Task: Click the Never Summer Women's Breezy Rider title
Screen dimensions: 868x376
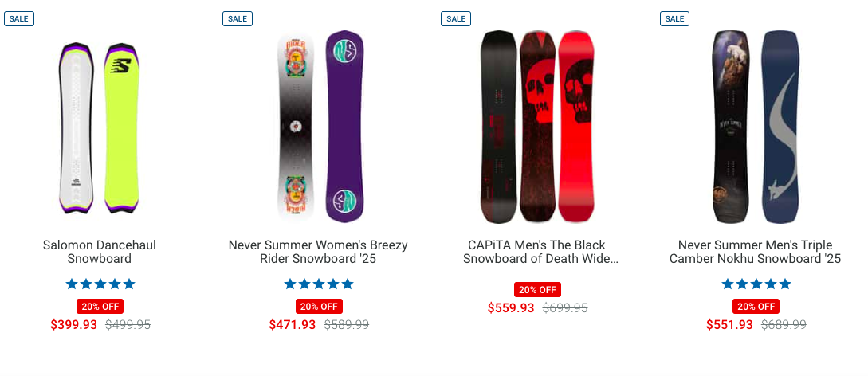Action: tap(318, 252)
